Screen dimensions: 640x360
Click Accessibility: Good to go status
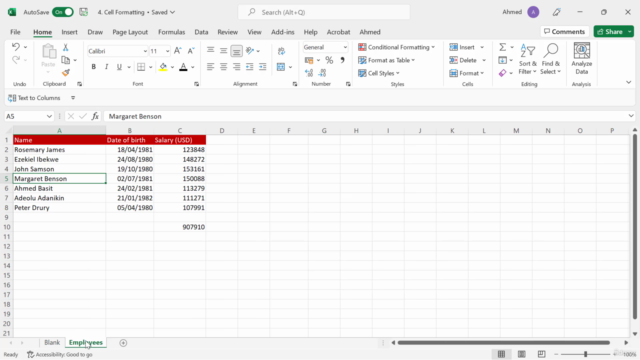(60, 355)
